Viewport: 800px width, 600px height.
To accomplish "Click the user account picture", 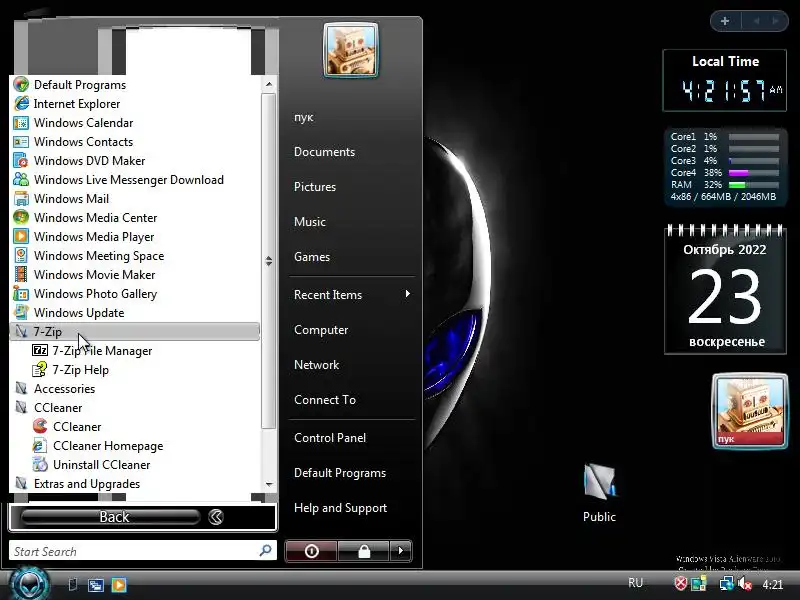I will 351,50.
